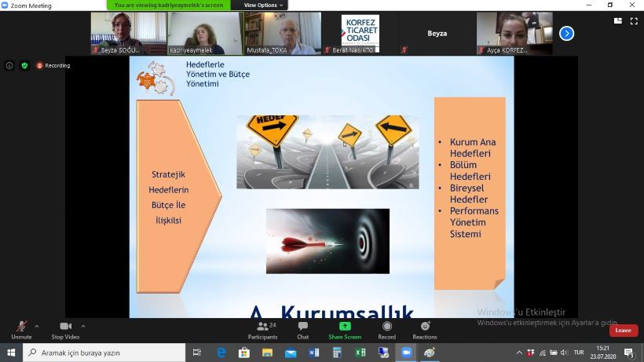Click the green encryption shield icon
The width and height of the screenshot is (644, 362).
pyautogui.click(x=24, y=65)
